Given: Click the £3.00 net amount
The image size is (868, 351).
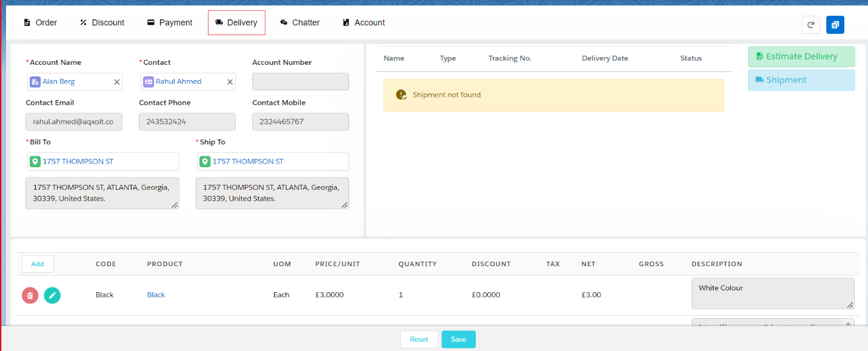Looking at the screenshot, I should tap(591, 295).
